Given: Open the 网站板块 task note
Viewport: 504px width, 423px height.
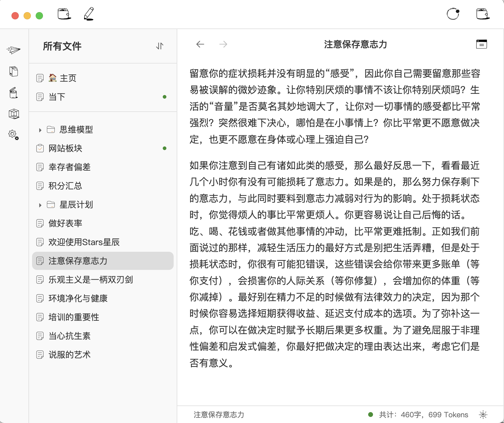Looking at the screenshot, I should tap(65, 148).
